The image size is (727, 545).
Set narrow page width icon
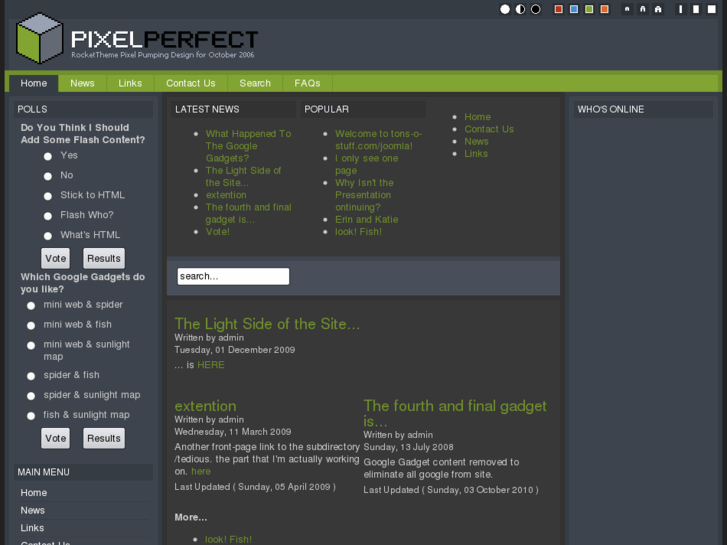[681, 9]
